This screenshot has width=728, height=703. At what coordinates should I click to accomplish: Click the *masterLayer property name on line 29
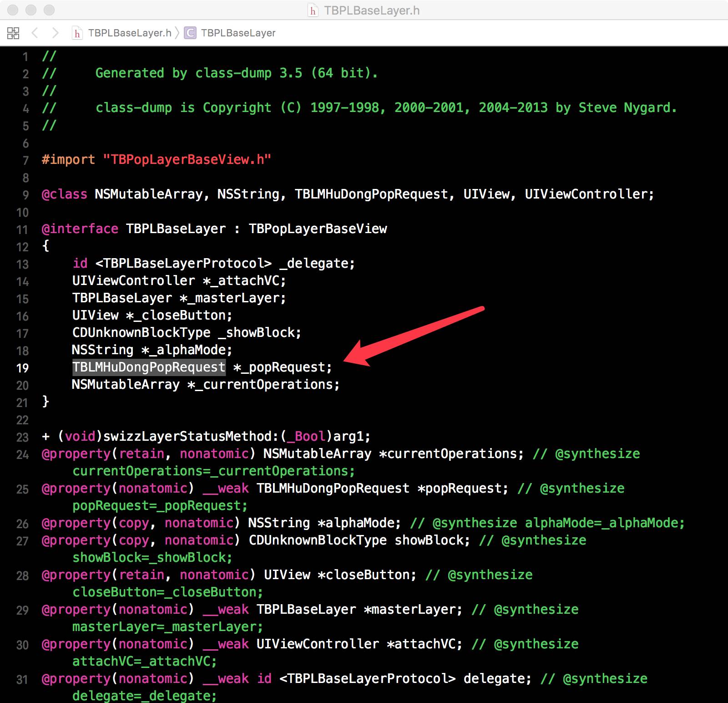point(409,609)
